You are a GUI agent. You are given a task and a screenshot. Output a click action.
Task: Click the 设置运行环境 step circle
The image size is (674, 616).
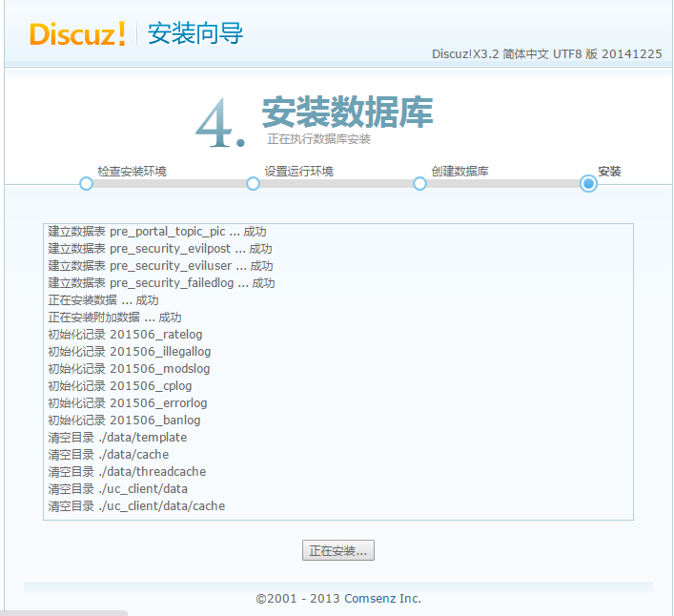(x=253, y=183)
